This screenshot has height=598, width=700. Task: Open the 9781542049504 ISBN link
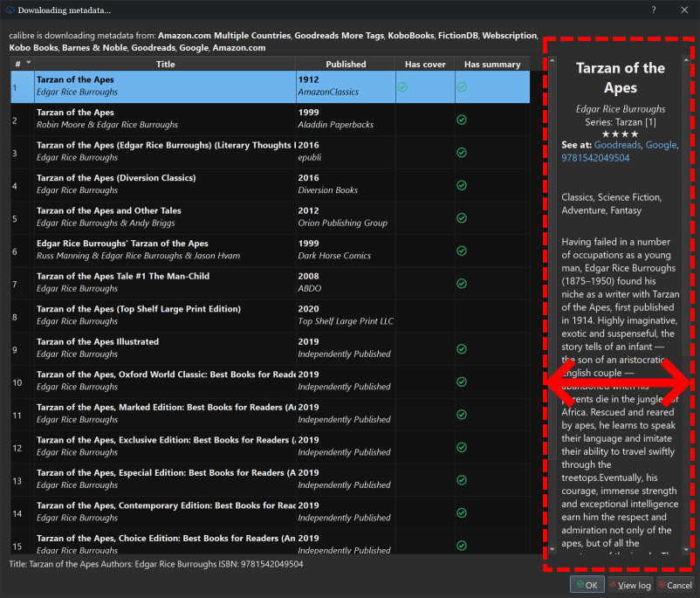pyautogui.click(x=595, y=158)
